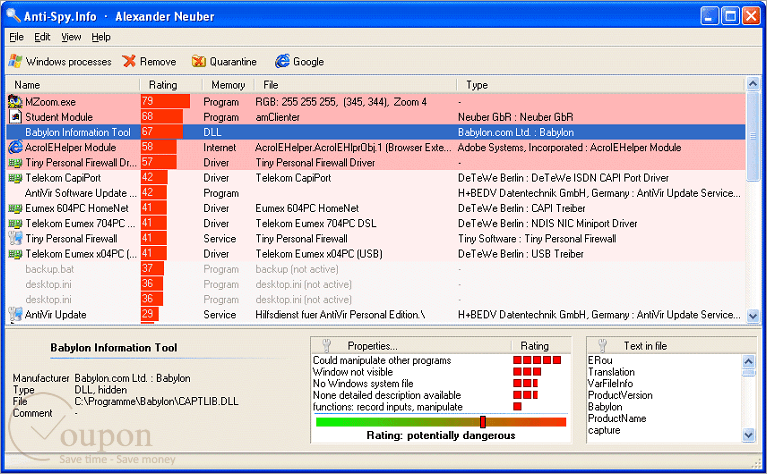This screenshot has height=474, width=767.
Task: Click the Google toolbar label
Action: click(x=308, y=62)
